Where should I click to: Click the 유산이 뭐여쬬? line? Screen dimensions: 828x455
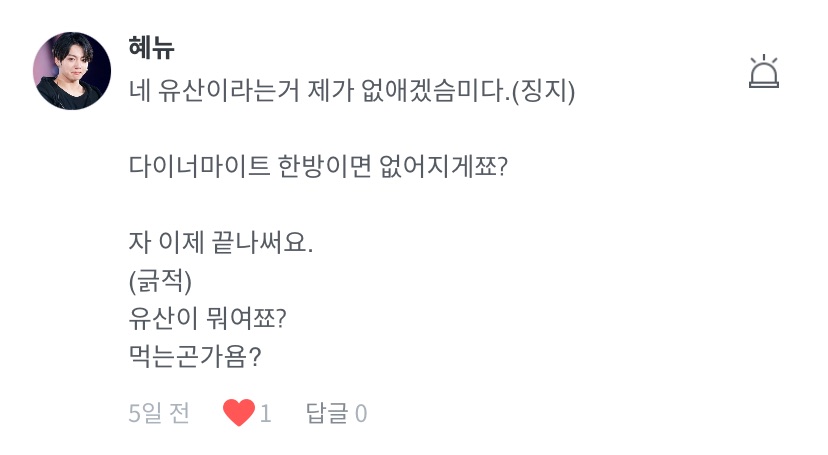tap(208, 319)
